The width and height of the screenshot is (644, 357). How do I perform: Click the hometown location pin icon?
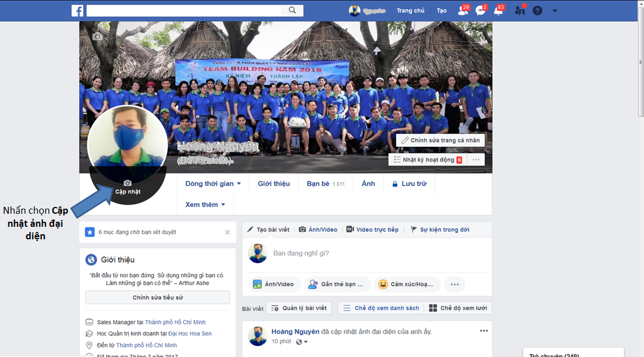pyautogui.click(x=89, y=345)
